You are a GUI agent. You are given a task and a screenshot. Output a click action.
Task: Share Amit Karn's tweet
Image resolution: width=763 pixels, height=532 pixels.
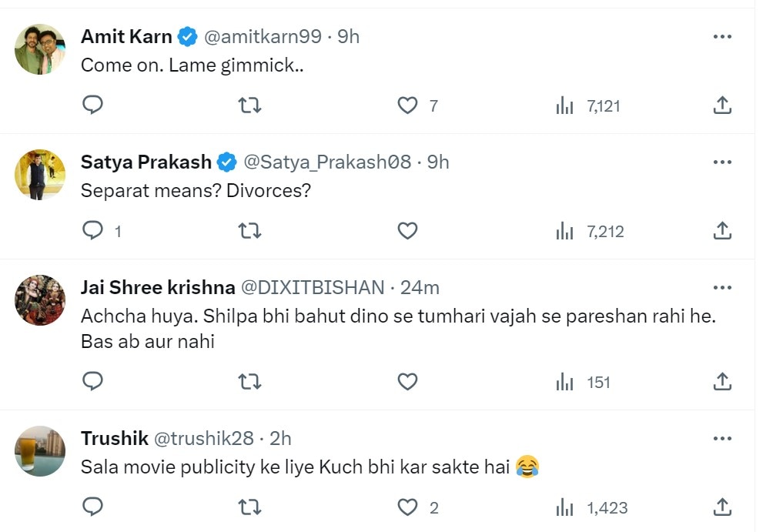(x=723, y=105)
